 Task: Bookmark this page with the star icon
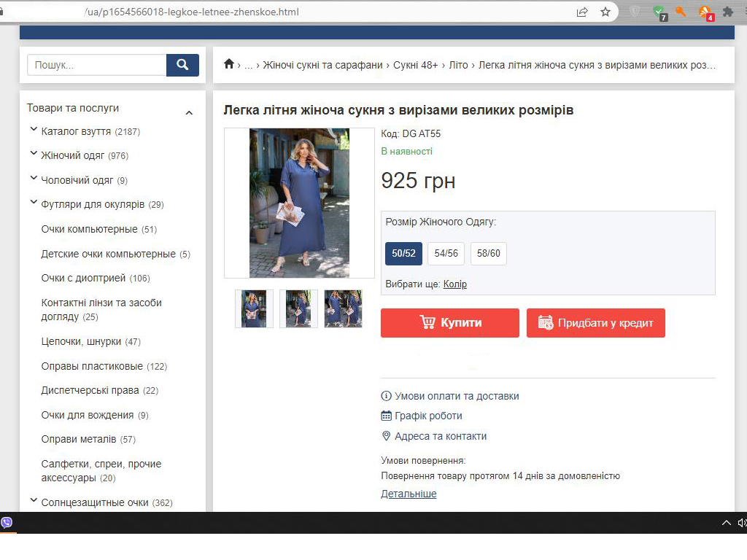(x=605, y=12)
